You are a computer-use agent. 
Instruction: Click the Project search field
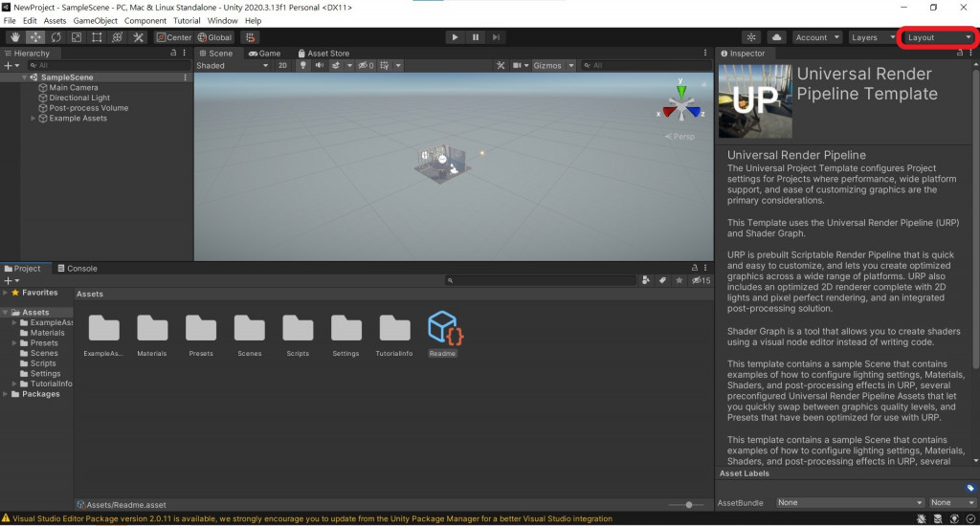541,280
